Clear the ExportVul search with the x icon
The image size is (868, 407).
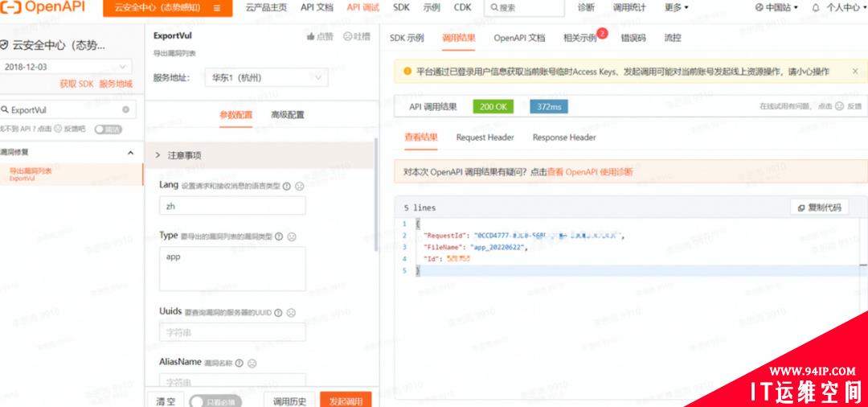(125, 109)
